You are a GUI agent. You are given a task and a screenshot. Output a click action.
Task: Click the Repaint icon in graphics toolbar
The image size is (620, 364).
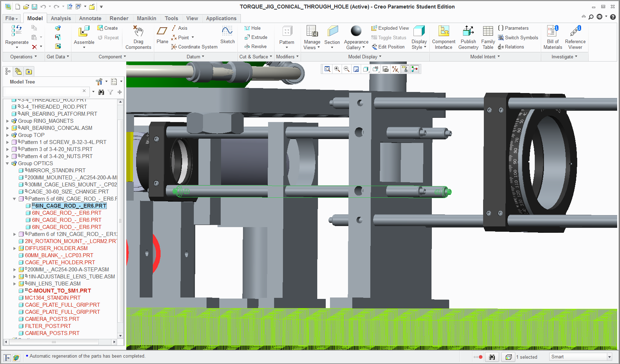click(356, 69)
